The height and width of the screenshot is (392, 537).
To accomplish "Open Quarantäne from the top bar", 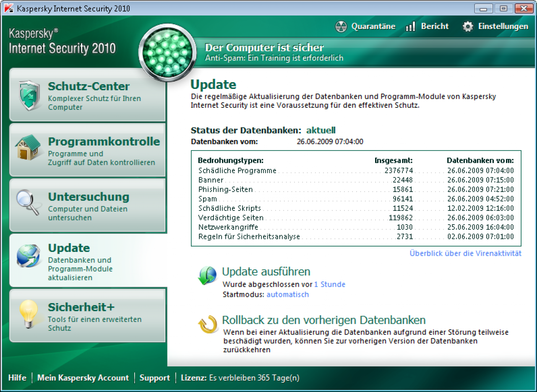I will [365, 26].
